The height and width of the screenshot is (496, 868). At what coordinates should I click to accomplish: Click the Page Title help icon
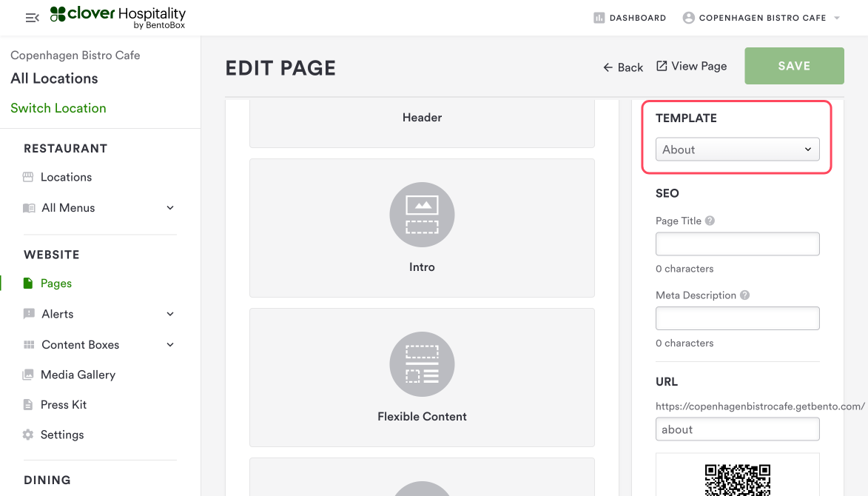pos(710,221)
